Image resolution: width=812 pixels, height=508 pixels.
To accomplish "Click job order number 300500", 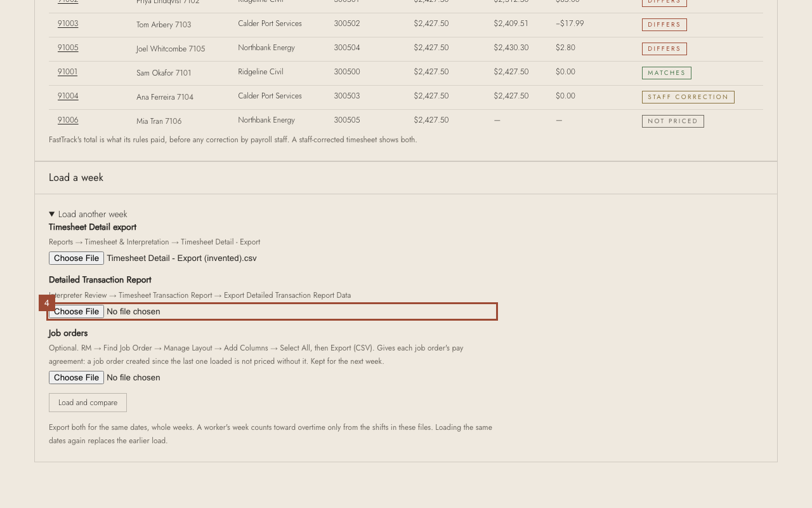I will 347,72.
